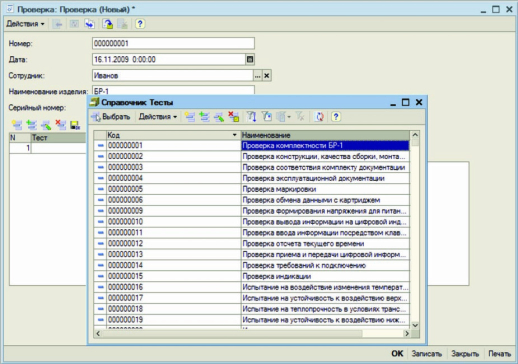
Task: Click scroll up arrow of Справочник list
Action: (415, 135)
